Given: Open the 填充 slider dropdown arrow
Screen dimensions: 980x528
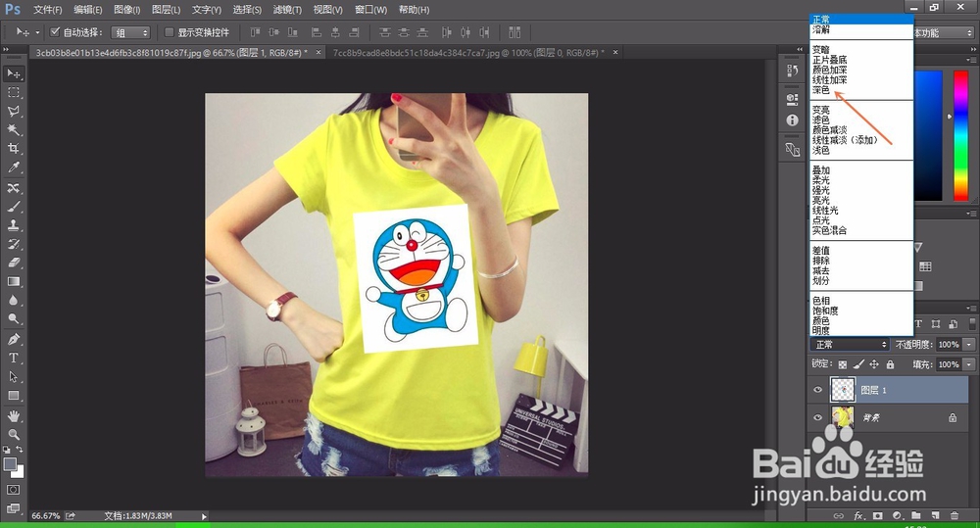Looking at the screenshot, I should 969,364.
